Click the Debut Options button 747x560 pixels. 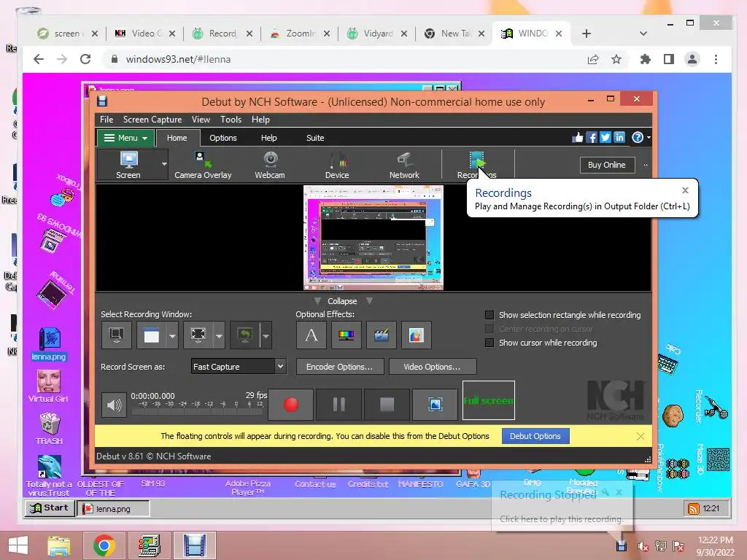click(x=535, y=436)
